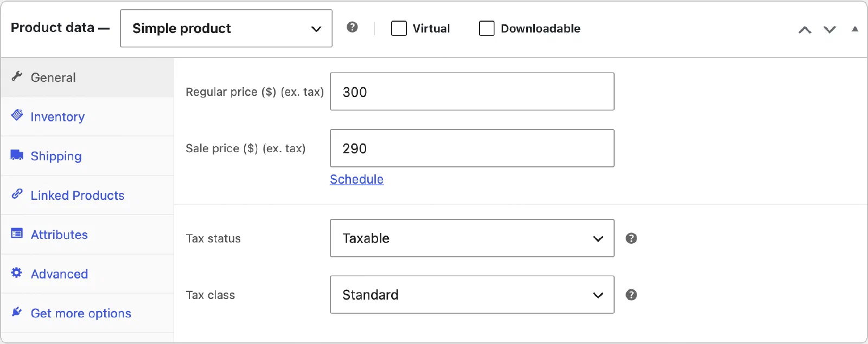Click the Attributes list icon
This screenshot has height=344, width=868.
tap(17, 233)
